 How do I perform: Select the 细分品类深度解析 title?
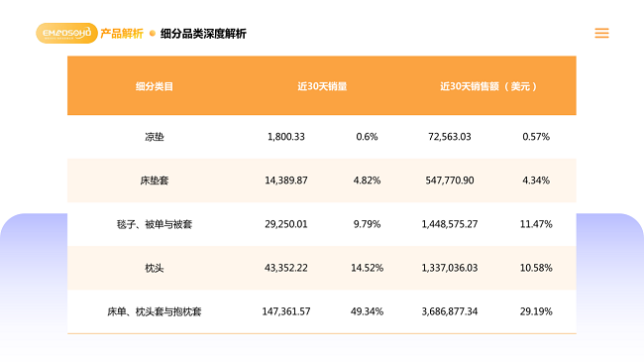point(203,34)
